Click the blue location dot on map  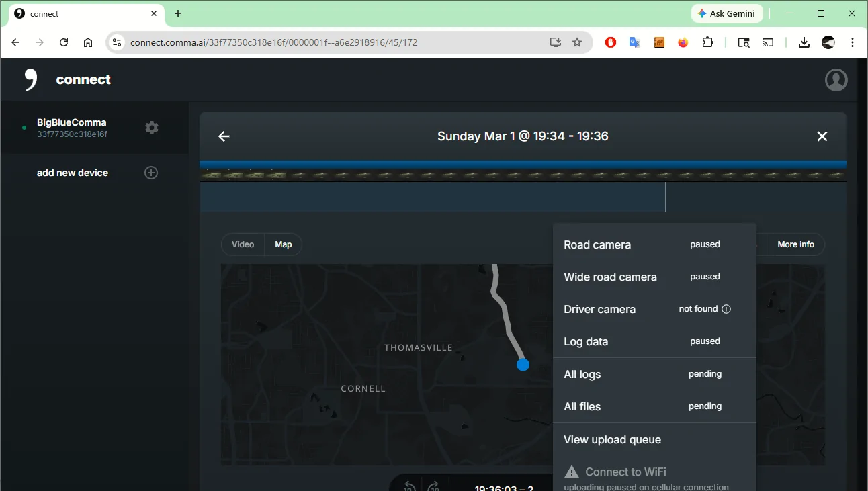pyautogui.click(x=523, y=365)
